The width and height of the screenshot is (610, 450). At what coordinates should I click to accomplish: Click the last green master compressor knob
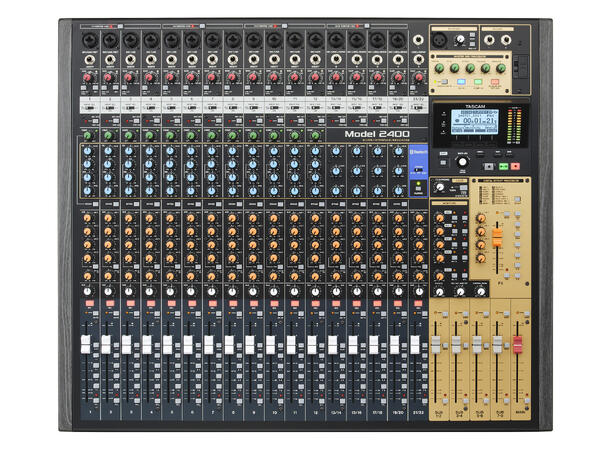501,68
